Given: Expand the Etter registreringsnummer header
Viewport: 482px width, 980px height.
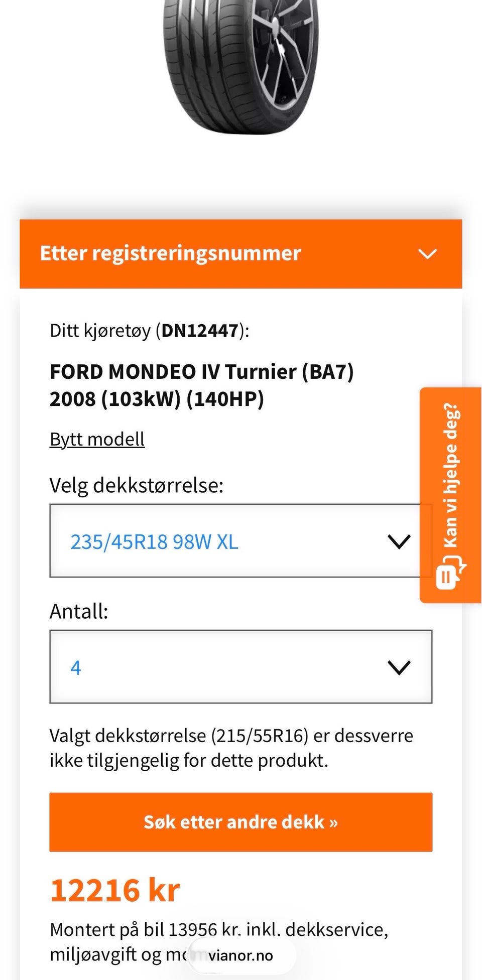Looking at the screenshot, I should click(x=240, y=254).
